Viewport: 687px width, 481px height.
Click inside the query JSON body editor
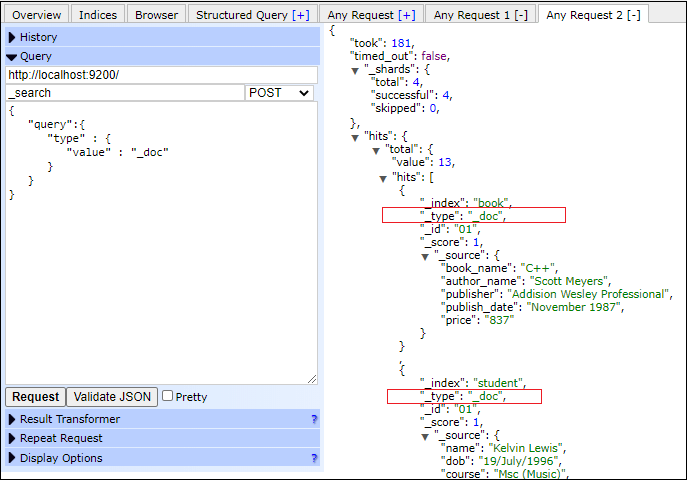point(161,243)
